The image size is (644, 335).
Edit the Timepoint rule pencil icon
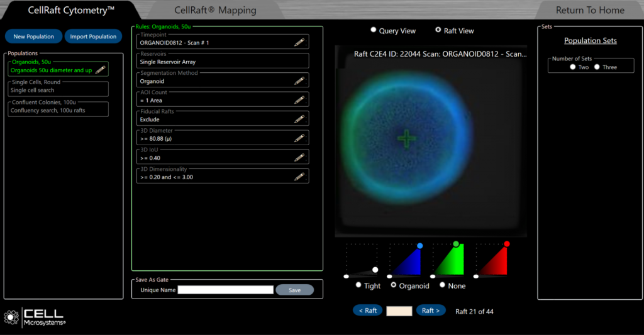point(299,42)
